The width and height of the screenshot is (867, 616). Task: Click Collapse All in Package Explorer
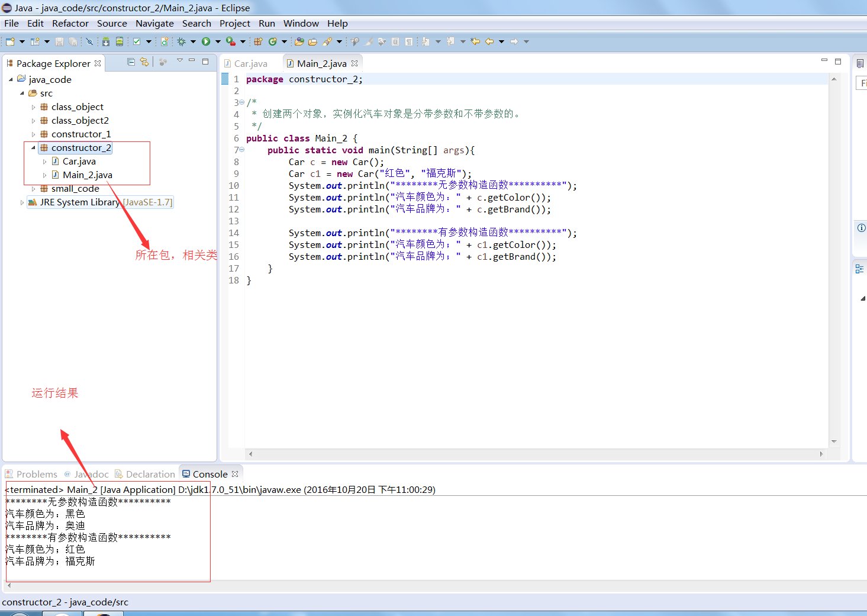click(131, 62)
